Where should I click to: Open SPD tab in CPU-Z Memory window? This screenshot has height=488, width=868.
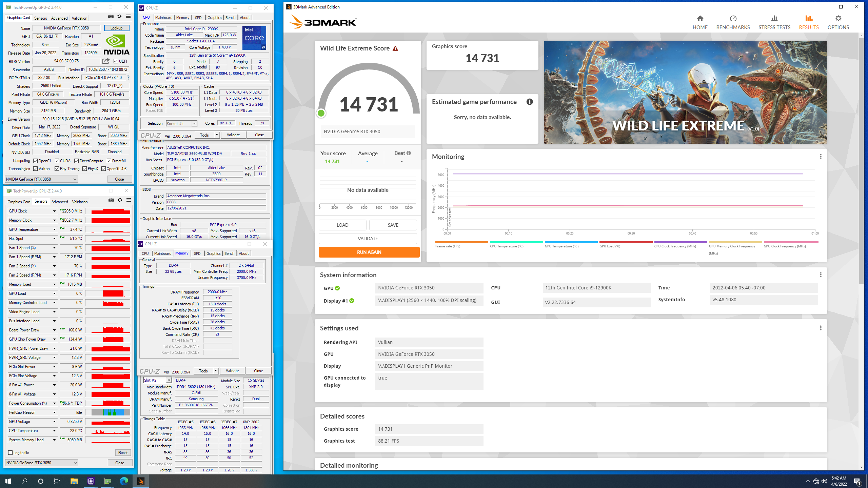coord(197,253)
